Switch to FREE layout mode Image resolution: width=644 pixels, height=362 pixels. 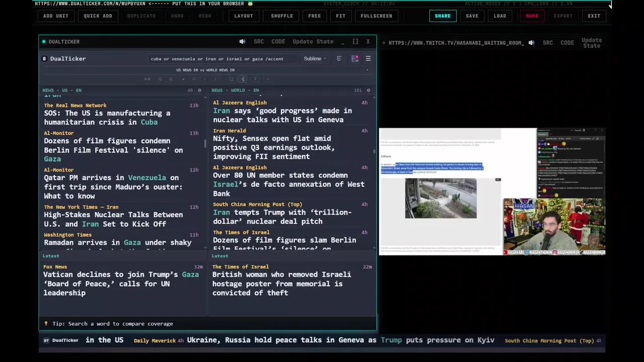coord(314,16)
